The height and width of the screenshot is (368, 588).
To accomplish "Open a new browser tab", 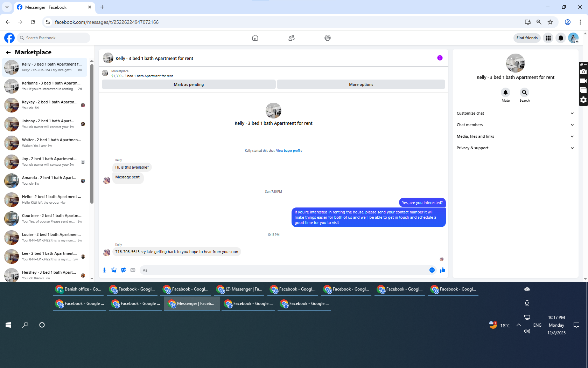I will pos(102,7).
